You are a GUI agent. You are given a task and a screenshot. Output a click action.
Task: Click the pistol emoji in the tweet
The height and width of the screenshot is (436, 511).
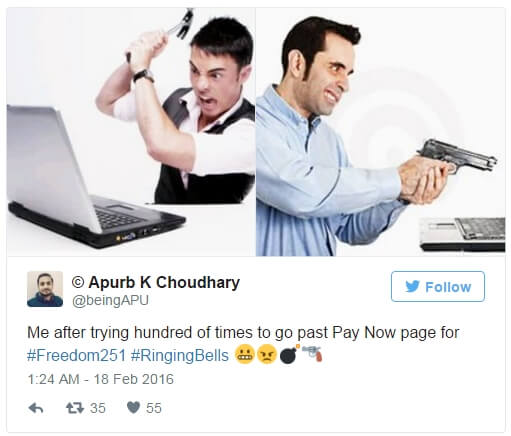click(312, 354)
